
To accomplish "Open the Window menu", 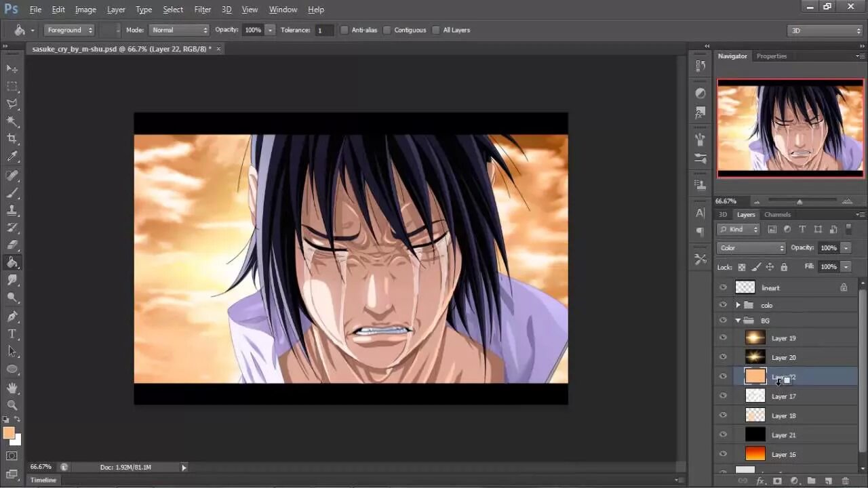I will [x=283, y=9].
